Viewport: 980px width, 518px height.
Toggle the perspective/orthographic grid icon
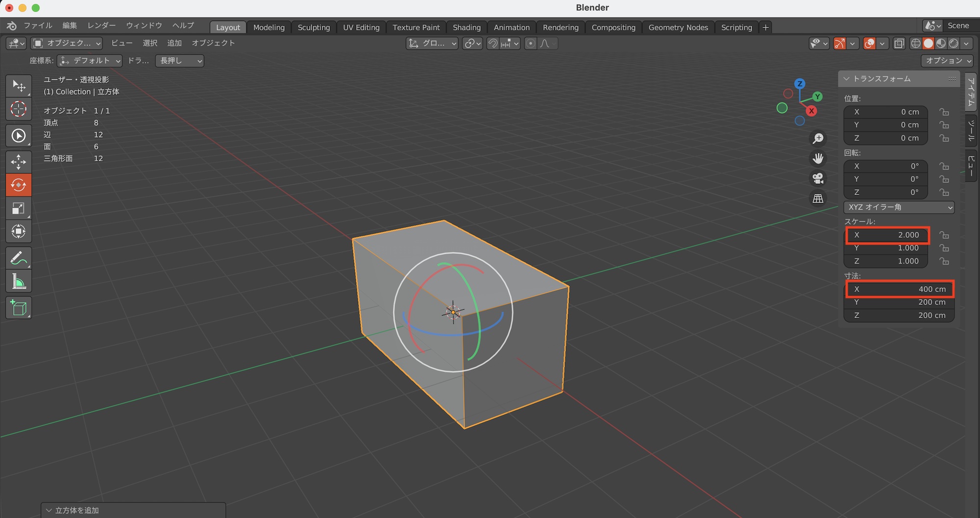pyautogui.click(x=818, y=198)
